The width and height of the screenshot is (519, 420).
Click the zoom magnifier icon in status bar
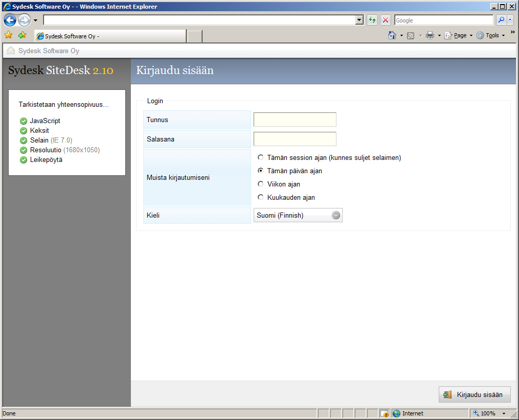pos(476,413)
